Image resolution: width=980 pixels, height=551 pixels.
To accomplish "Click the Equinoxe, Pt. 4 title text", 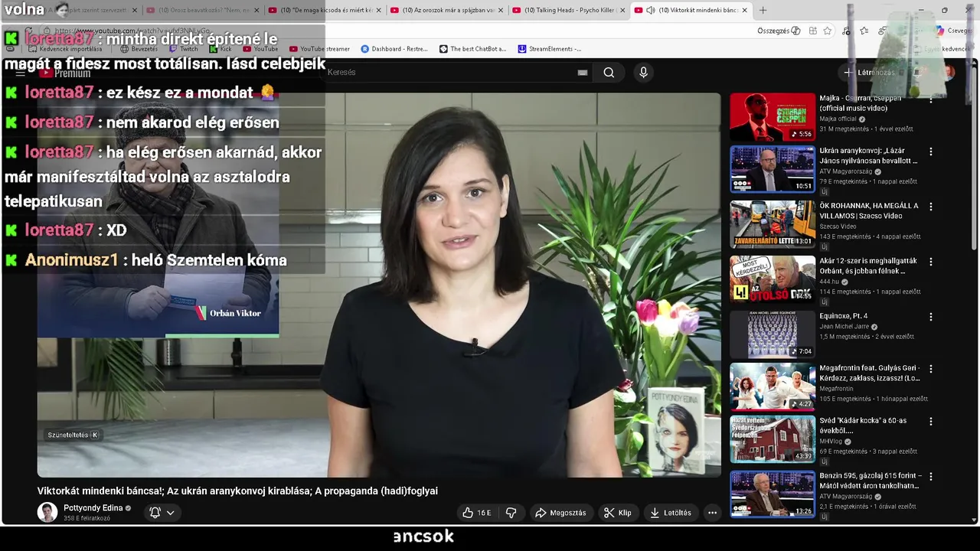I will [x=843, y=316].
